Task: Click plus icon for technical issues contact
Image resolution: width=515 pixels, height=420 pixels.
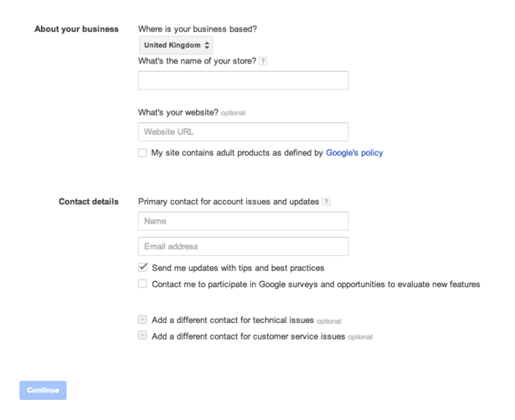Action: pyautogui.click(x=142, y=320)
